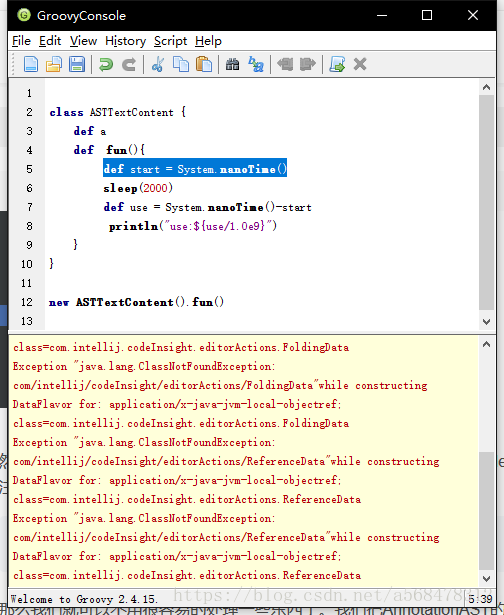
Task: Click the green Undo arrow icon
Action: [106, 64]
